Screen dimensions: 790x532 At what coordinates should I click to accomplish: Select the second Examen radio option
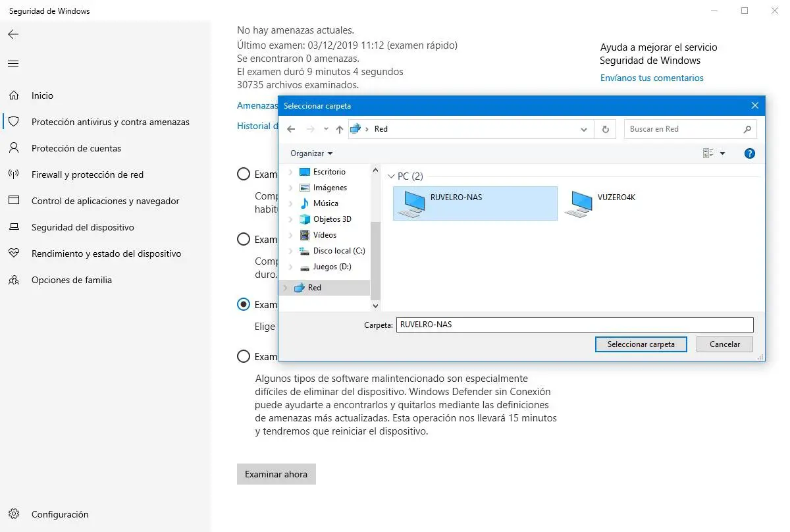point(244,239)
